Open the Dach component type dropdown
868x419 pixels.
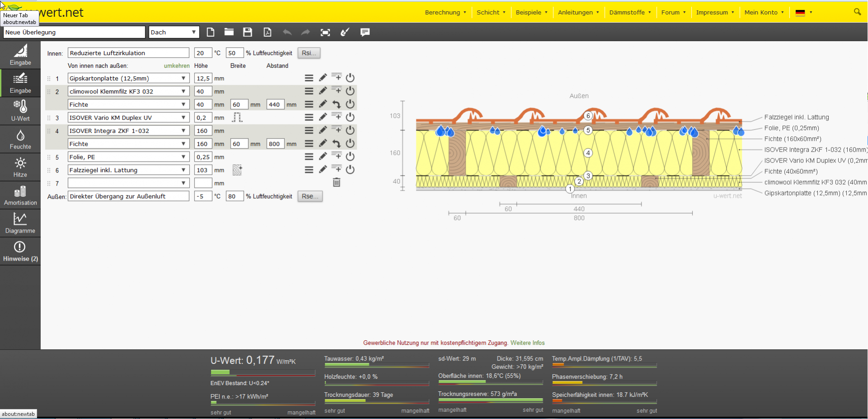(x=174, y=32)
